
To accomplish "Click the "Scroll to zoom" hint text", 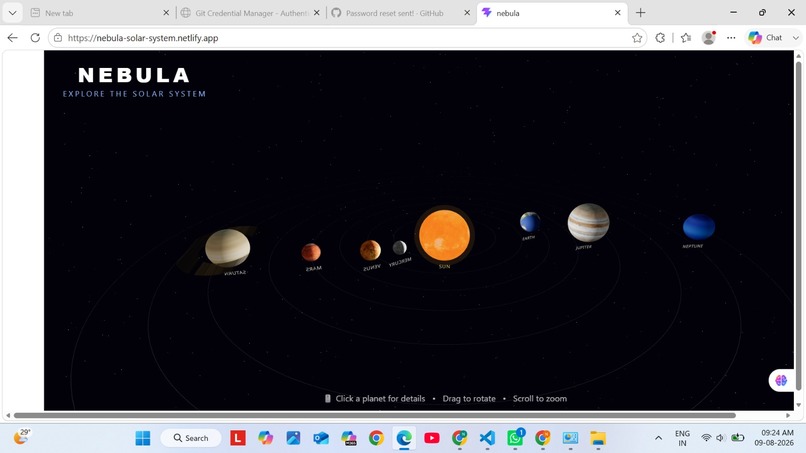I will [540, 398].
